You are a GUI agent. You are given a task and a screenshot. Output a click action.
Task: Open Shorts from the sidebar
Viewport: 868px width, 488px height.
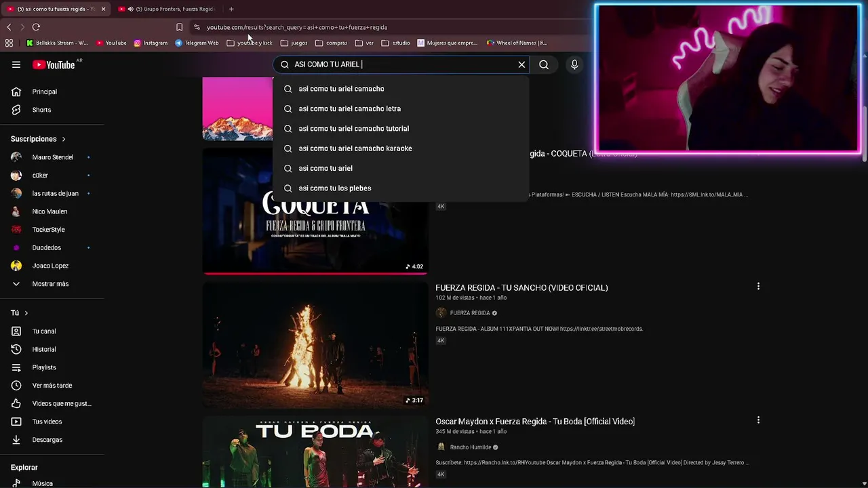[41, 110]
